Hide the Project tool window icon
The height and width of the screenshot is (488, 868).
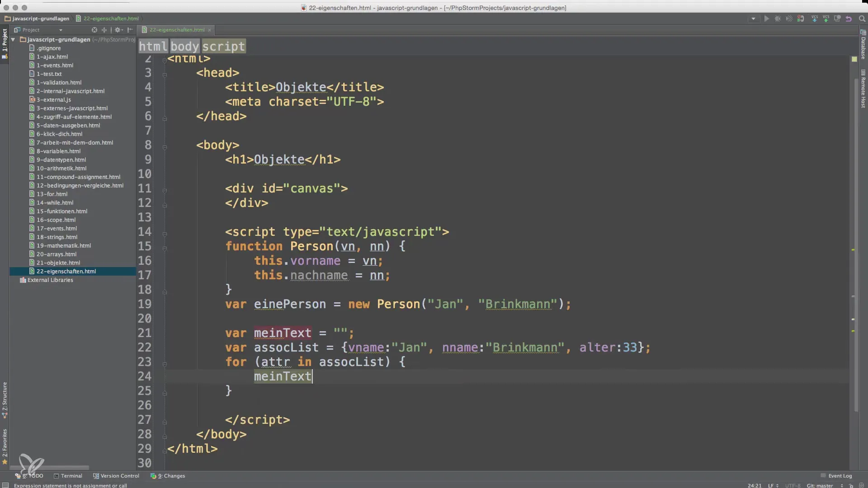tap(130, 30)
